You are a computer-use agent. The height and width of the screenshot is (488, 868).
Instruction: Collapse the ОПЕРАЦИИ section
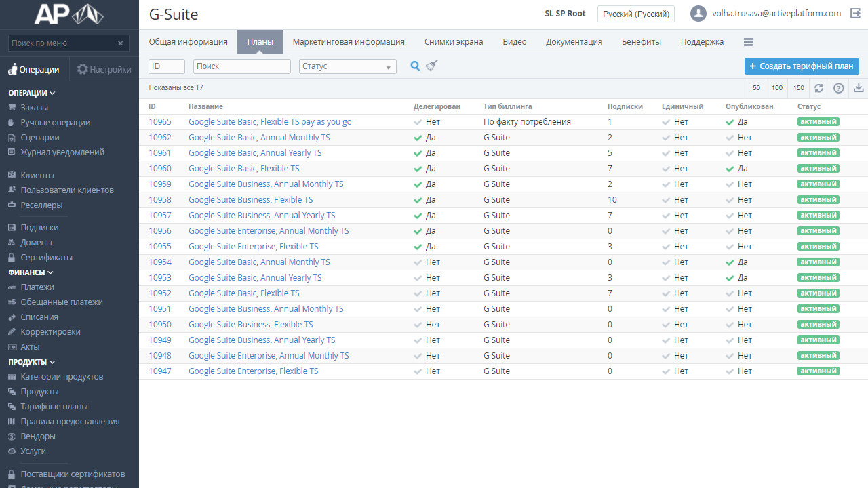point(32,93)
